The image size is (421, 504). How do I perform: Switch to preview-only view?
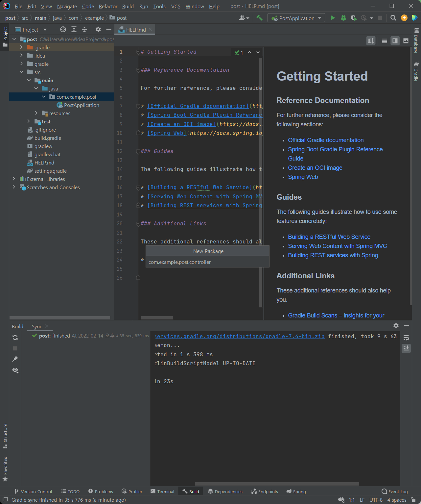tap(406, 41)
